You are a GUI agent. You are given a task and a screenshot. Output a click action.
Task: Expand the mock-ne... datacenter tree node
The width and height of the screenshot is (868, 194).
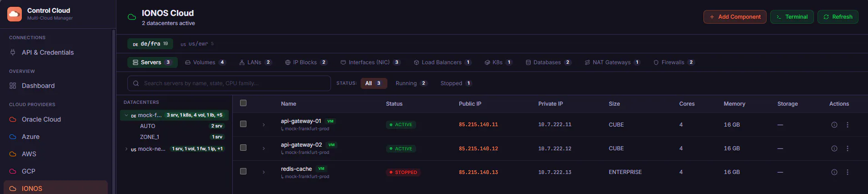(126, 149)
